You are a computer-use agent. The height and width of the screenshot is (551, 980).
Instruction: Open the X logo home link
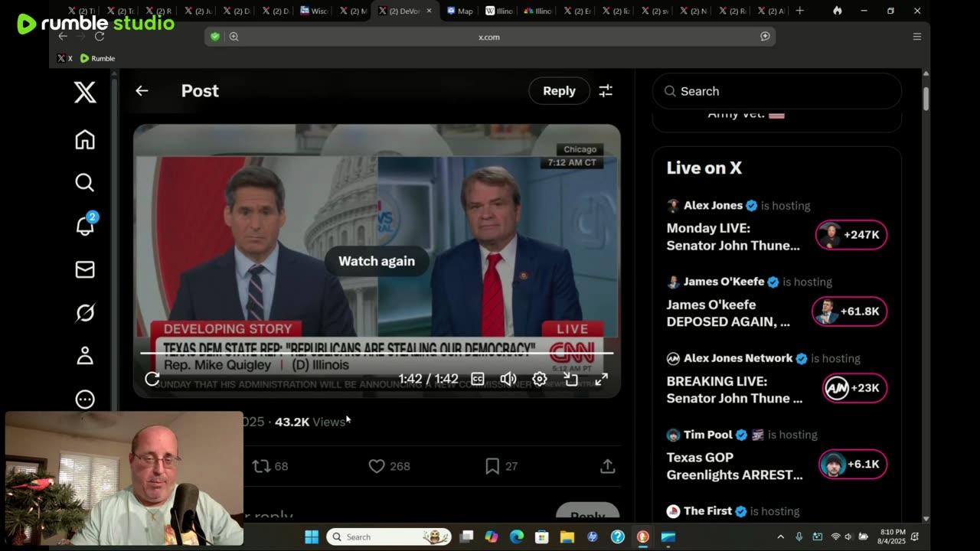coord(85,92)
